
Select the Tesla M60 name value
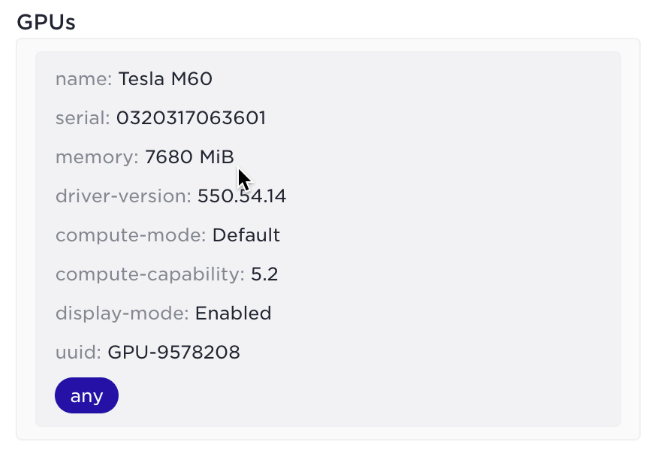coord(165,79)
